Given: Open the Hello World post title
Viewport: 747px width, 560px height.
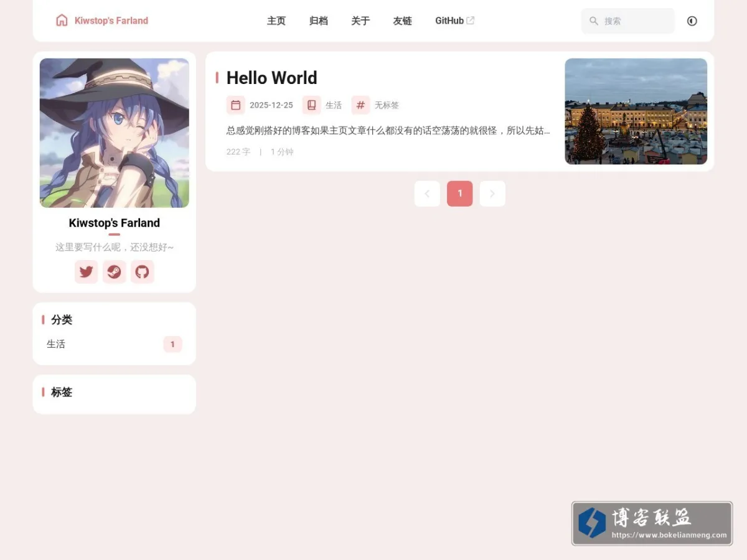Looking at the screenshot, I should coord(272,78).
